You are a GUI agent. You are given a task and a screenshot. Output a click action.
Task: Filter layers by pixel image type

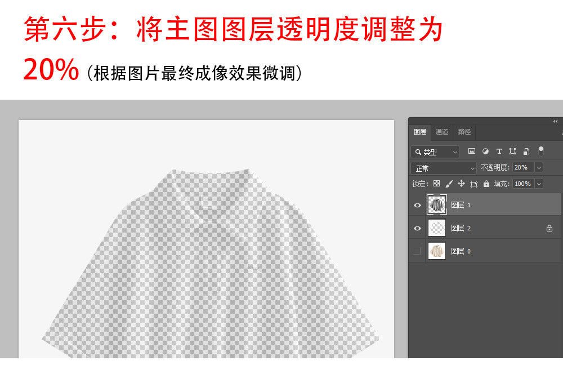pos(472,152)
